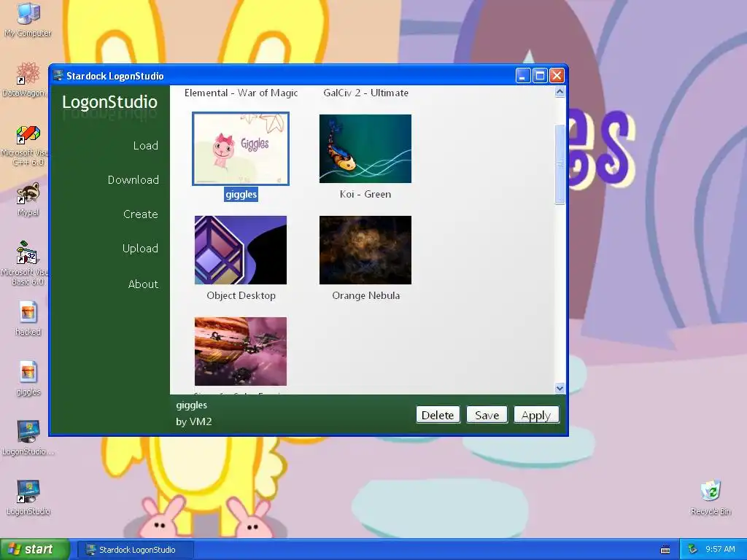
Task: Apply the selected giggles logon
Action: (x=536, y=415)
